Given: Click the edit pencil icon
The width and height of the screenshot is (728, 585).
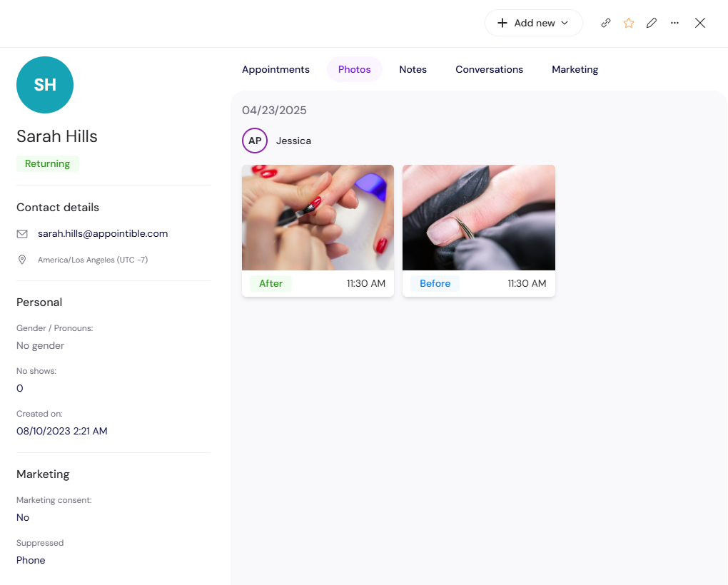Looking at the screenshot, I should click(x=652, y=23).
